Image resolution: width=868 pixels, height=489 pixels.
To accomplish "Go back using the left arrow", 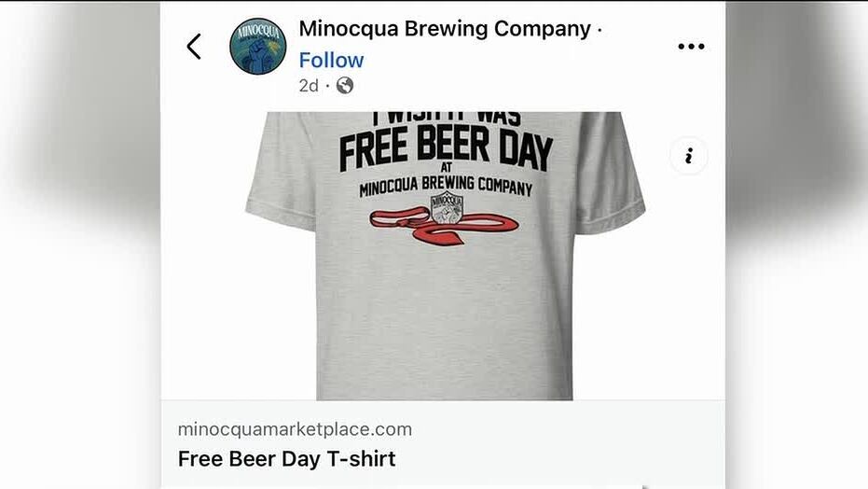I will (x=194, y=47).
